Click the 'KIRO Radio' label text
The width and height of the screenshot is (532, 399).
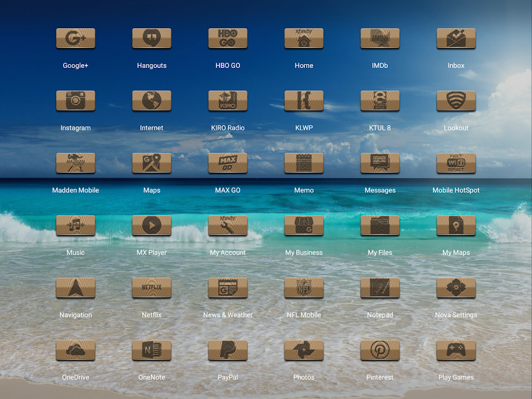[228, 128]
